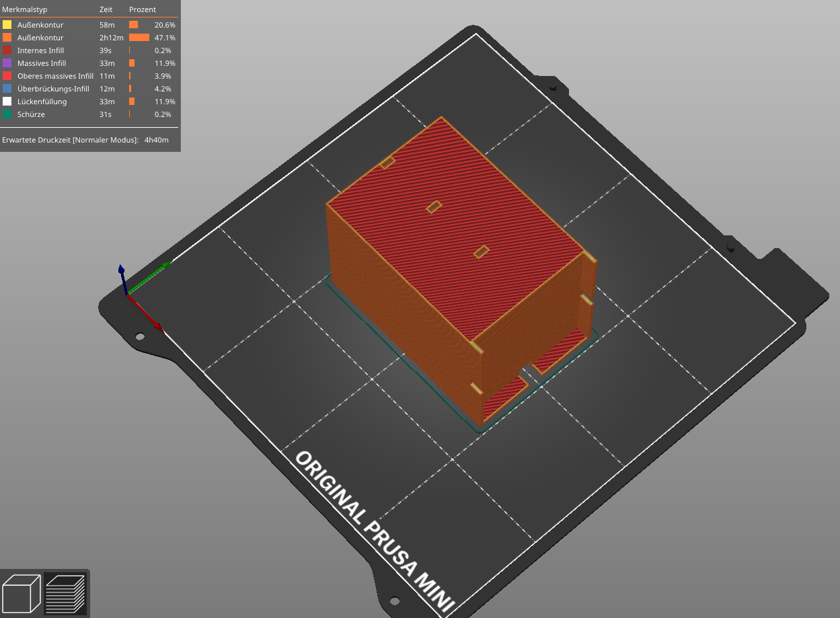Toggle the white Lückenfüllung swatch

pyautogui.click(x=7, y=102)
